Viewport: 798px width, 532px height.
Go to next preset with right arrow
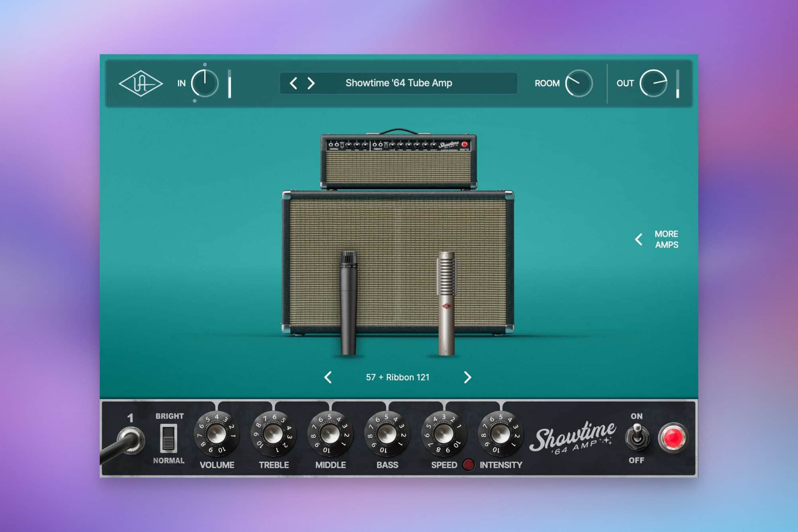coord(311,83)
